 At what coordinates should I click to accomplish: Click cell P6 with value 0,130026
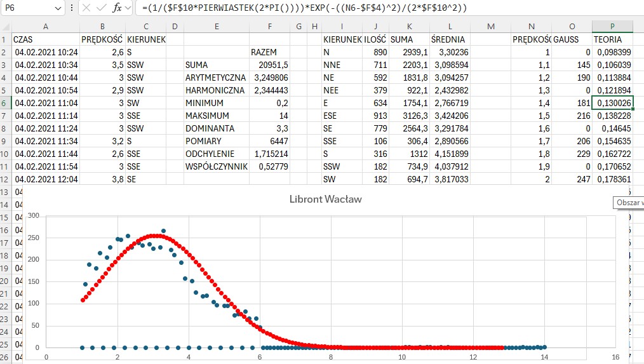point(612,103)
